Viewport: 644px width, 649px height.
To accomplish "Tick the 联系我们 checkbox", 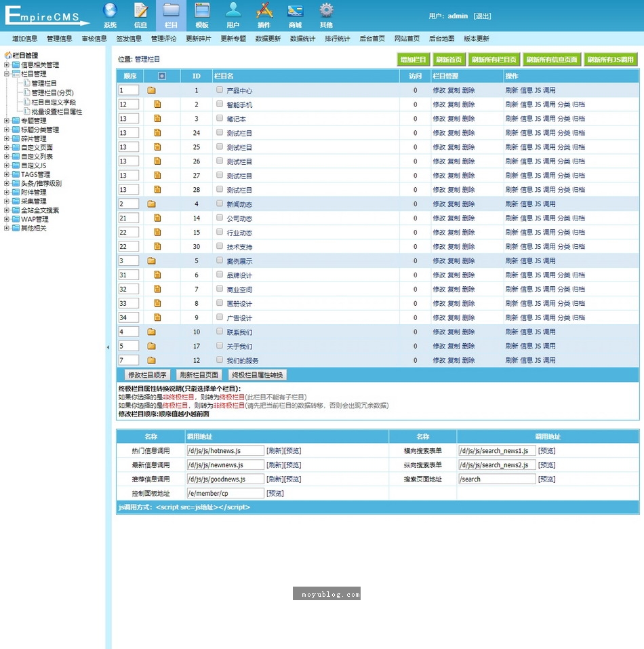I will pyautogui.click(x=220, y=332).
